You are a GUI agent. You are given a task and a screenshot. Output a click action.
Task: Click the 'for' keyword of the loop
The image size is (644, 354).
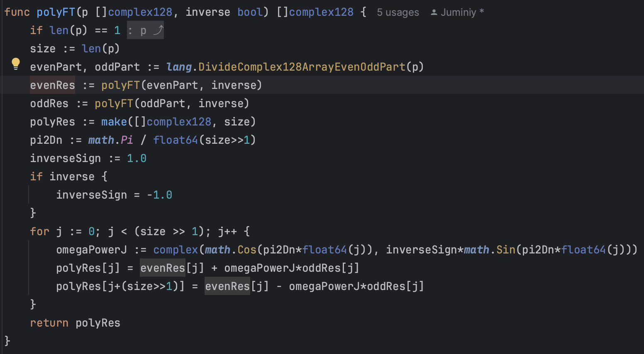[39, 231]
